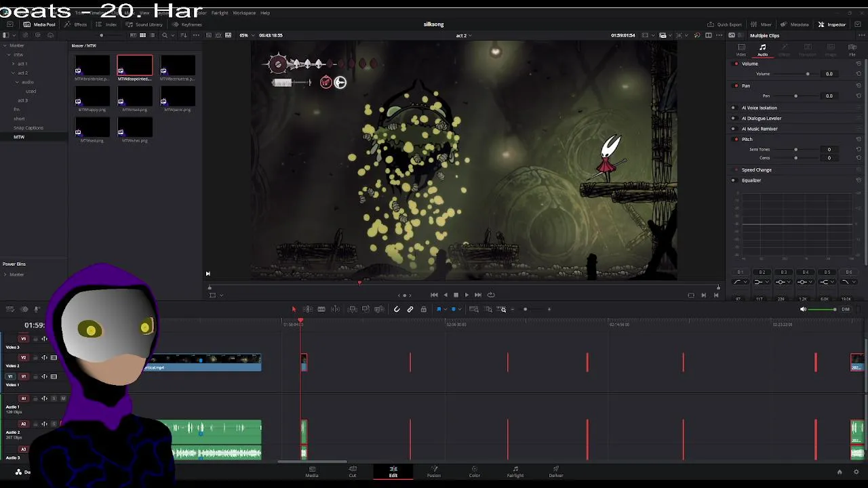The height and width of the screenshot is (488, 868).
Task: Enable AI Dialogue Leveler
Action: [x=733, y=118]
